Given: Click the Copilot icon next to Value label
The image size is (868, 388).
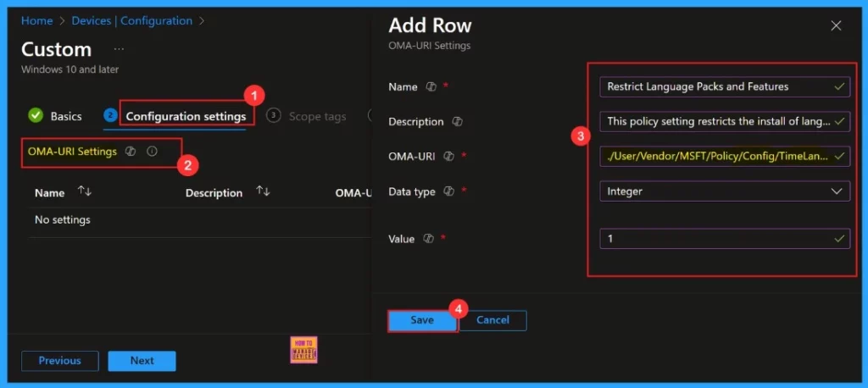Looking at the screenshot, I should [428, 239].
